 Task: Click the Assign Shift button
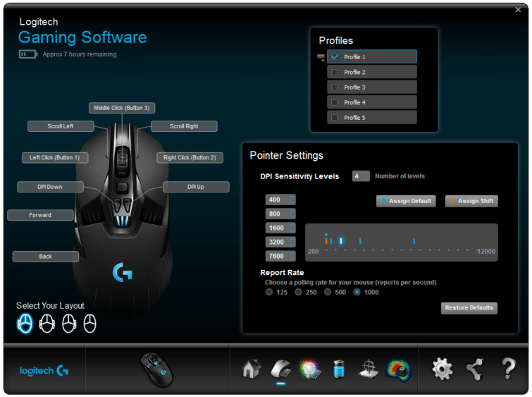coord(471,201)
